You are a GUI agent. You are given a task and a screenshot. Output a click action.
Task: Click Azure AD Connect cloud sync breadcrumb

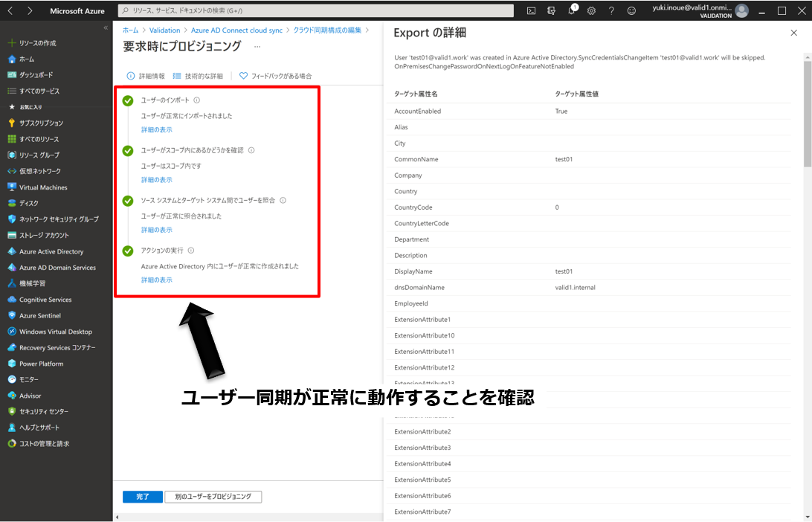pos(236,30)
